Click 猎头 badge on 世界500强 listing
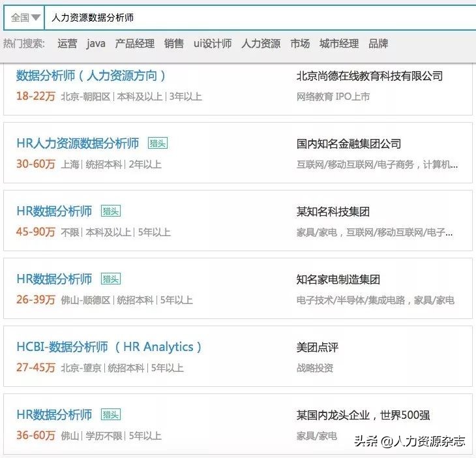Viewport: 476px width, 458px height. pyautogui.click(x=111, y=414)
